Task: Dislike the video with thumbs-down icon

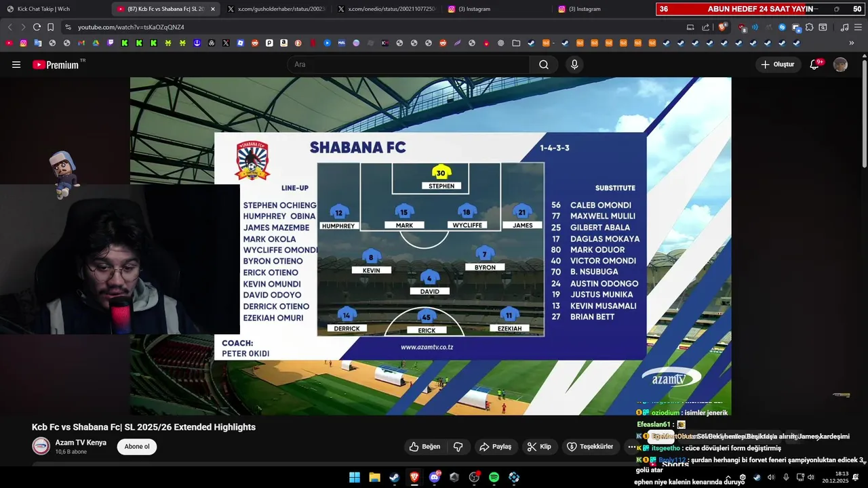Action: pyautogui.click(x=458, y=447)
